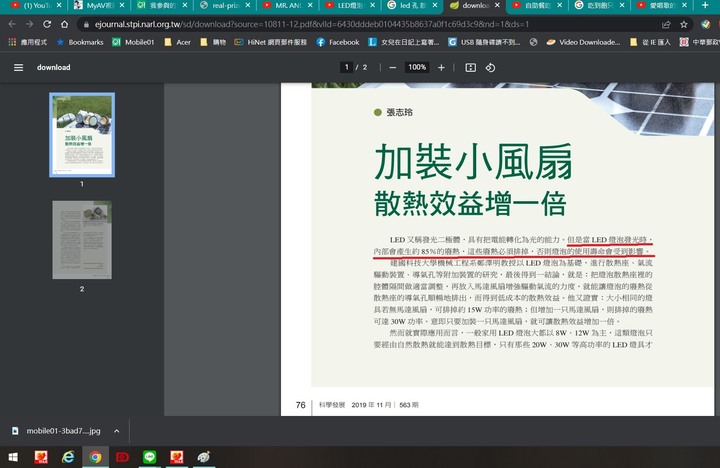Close the MyAV tab

(122, 5)
